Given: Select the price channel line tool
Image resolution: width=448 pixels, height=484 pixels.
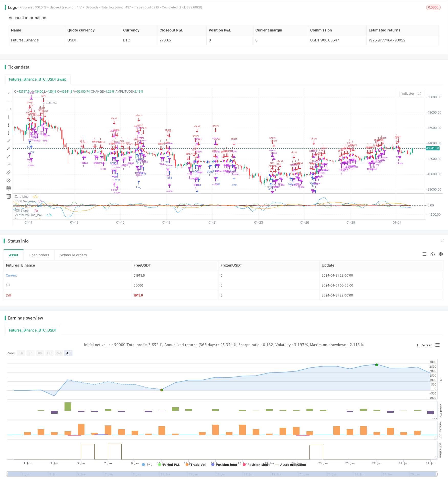Looking at the screenshot, I should [9, 172].
